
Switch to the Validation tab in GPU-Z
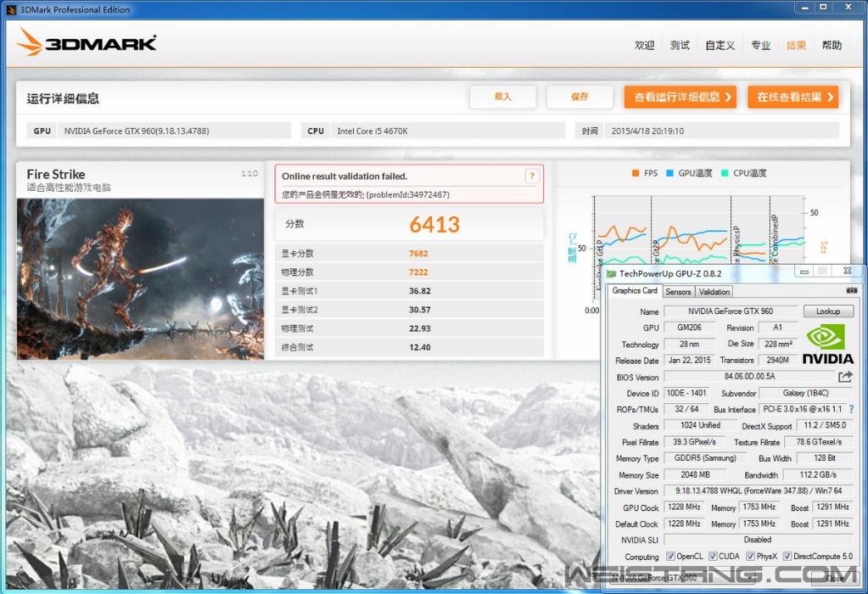point(714,292)
